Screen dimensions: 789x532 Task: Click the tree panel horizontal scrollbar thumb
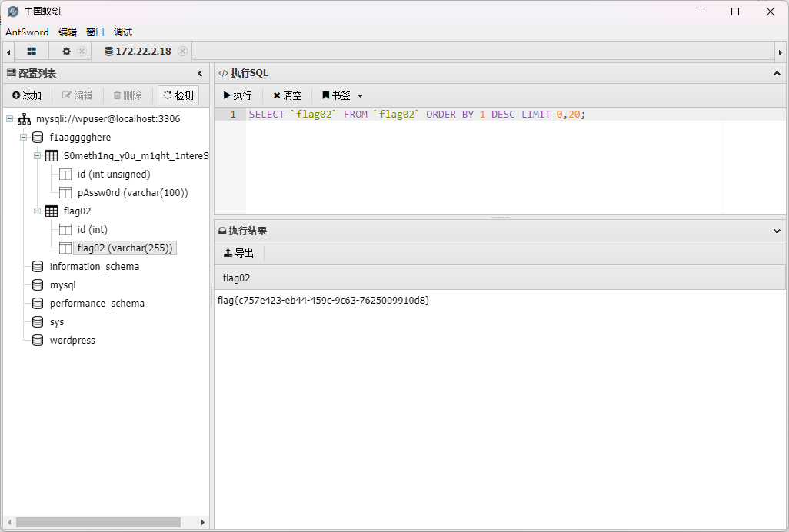tap(98, 523)
